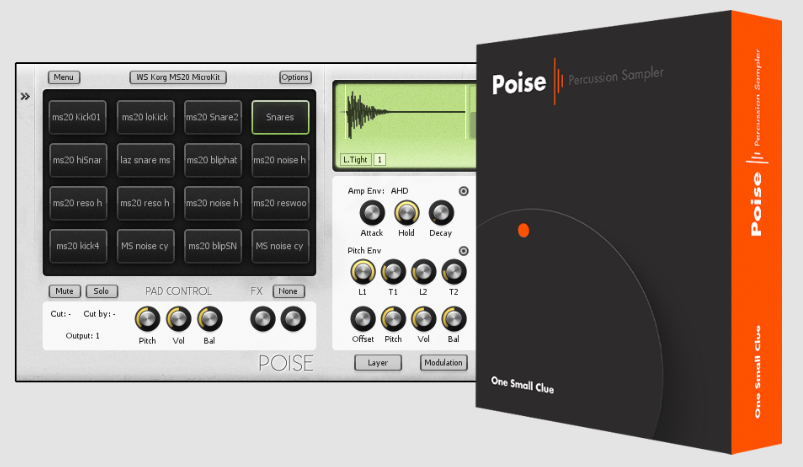Click the Amp Env Attack knob
This screenshot has width=803, height=467.
(x=372, y=213)
